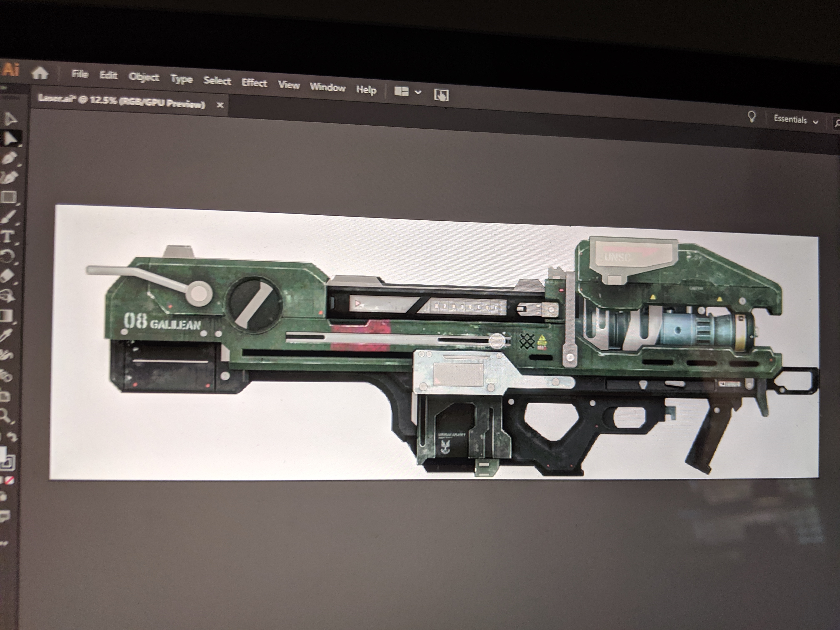The image size is (840, 630).
Task: Change the screen mode icon
Action: click(x=5, y=516)
